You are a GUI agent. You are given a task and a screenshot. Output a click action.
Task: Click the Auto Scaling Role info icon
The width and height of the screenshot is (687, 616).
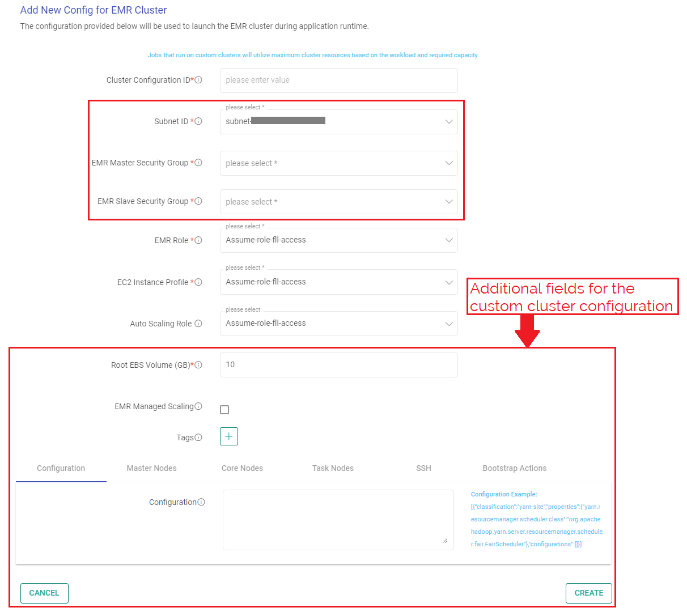[198, 324]
